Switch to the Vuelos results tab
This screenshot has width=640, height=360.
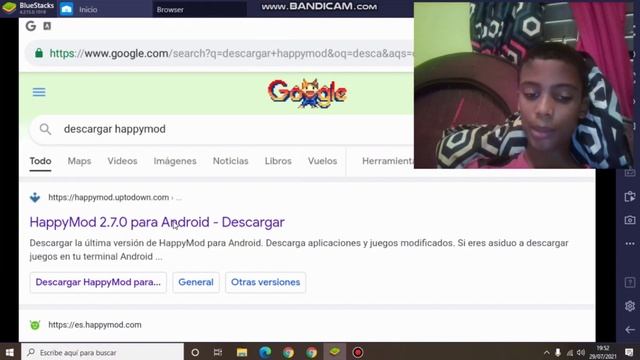point(322,161)
